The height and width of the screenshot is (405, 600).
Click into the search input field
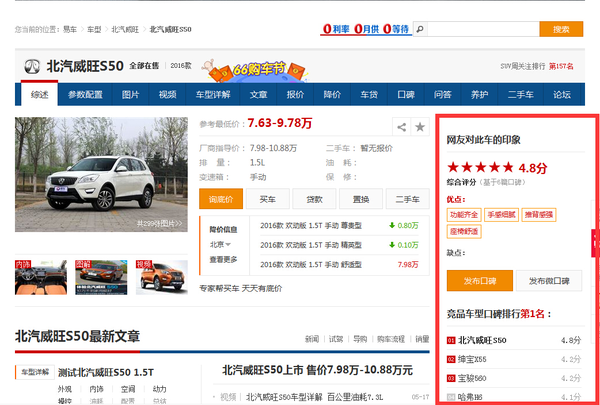pos(483,29)
